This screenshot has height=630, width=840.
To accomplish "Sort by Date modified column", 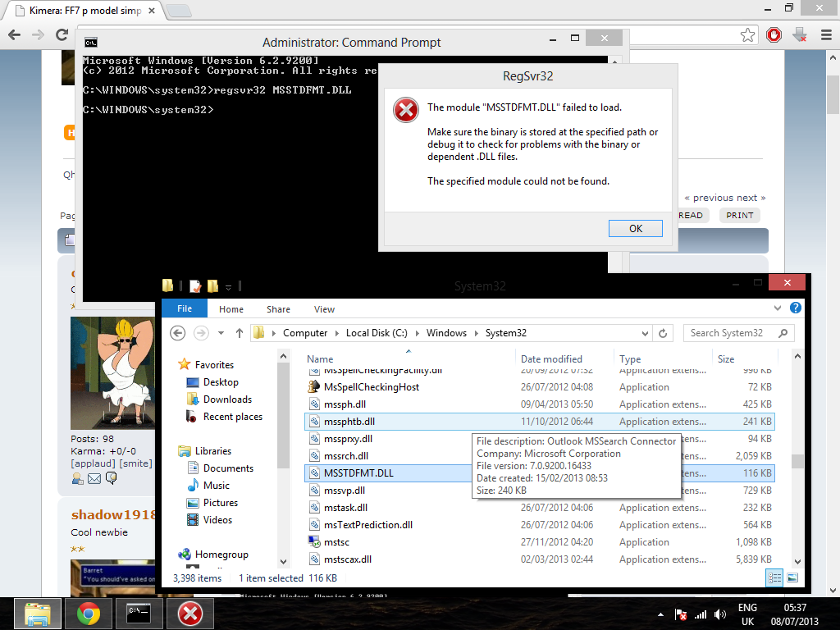I will click(551, 359).
